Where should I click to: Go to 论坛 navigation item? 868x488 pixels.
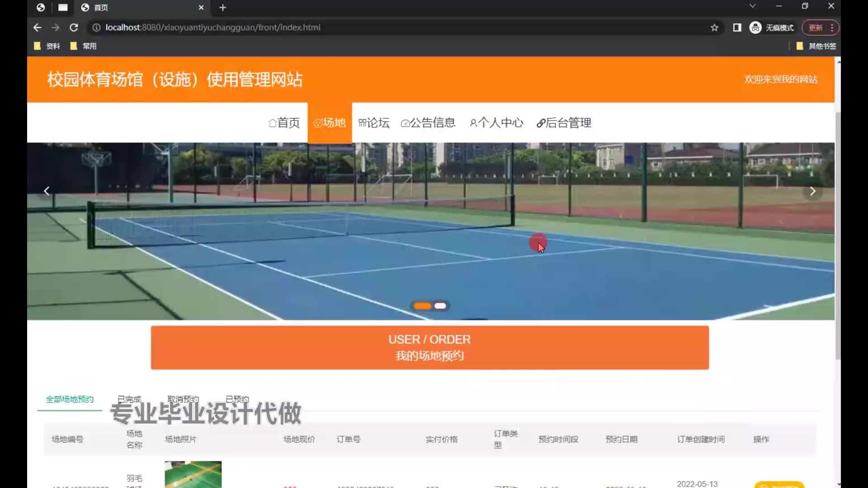coord(374,123)
